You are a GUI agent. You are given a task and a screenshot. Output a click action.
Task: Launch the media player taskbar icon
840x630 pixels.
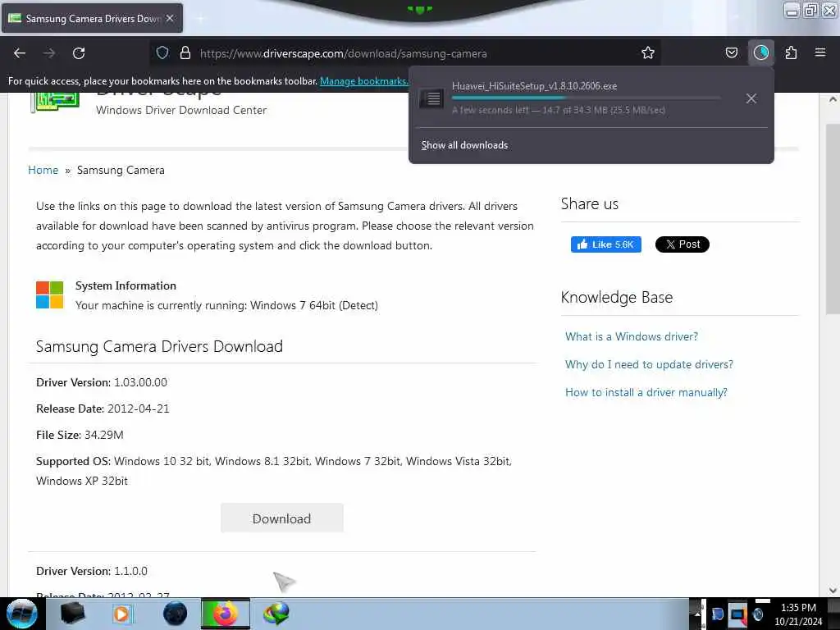[123, 614]
